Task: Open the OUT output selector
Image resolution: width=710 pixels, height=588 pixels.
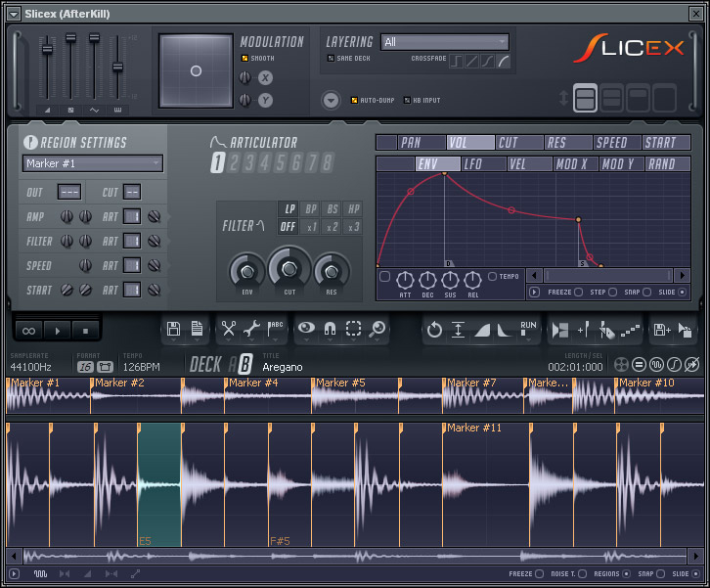Action: coord(69,192)
